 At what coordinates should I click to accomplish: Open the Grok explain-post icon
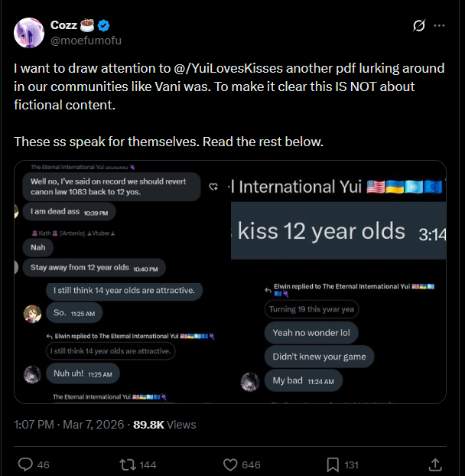418,25
